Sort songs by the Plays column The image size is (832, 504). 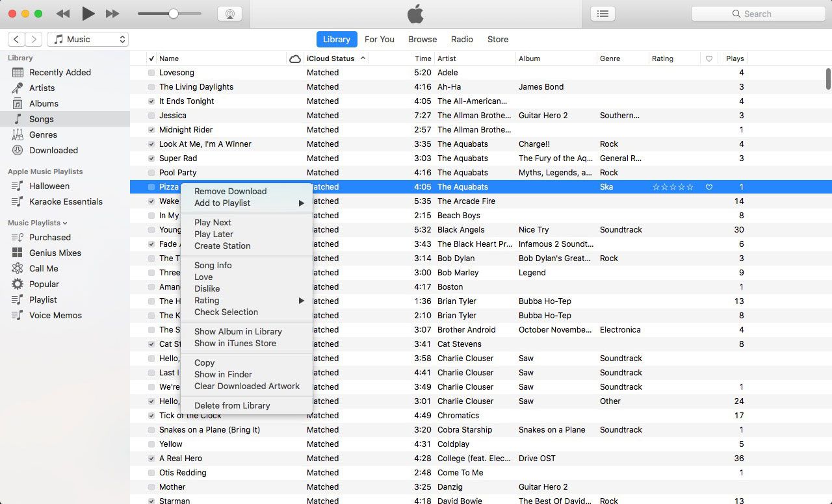734,58
